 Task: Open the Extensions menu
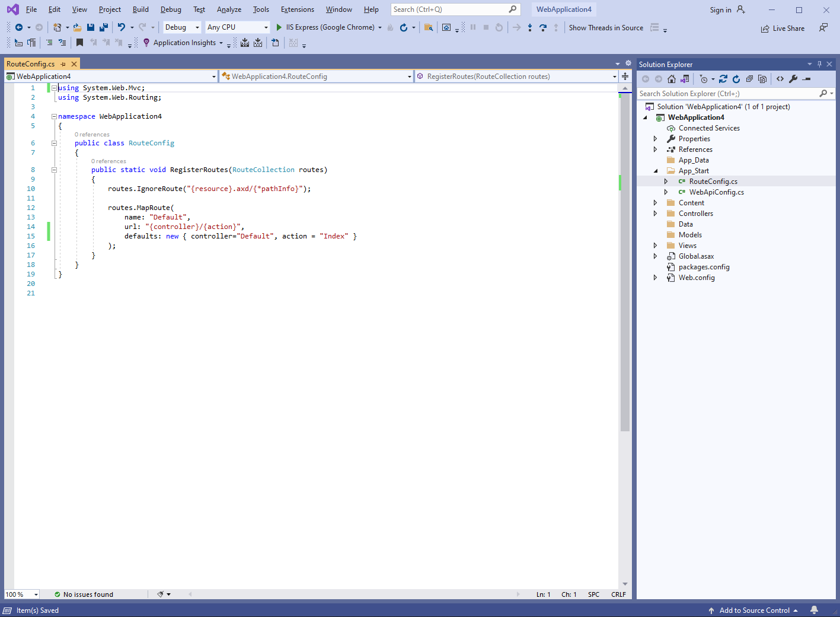[x=297, y=9]
